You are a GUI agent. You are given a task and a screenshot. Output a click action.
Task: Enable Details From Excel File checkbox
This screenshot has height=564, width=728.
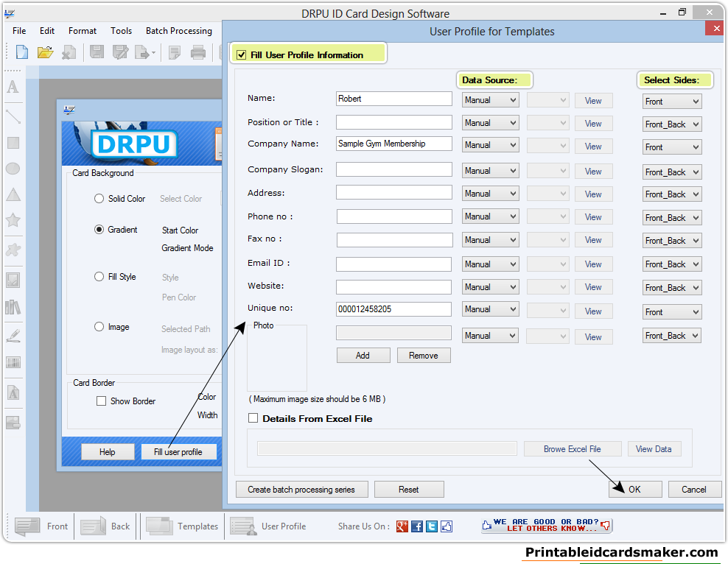(253, 418)
